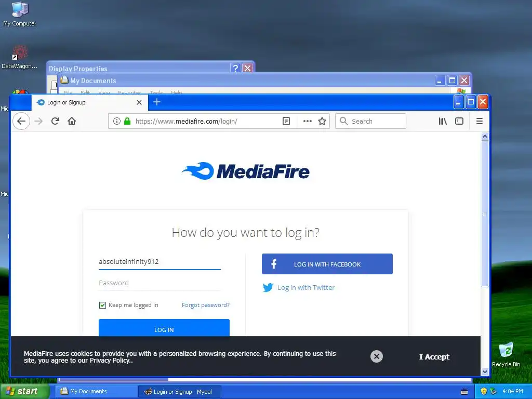Viewport: 532px width, 399px height.
Task: Switch to My Documents taskbar button
Action: pyautogui.click(x=96, y=392)
